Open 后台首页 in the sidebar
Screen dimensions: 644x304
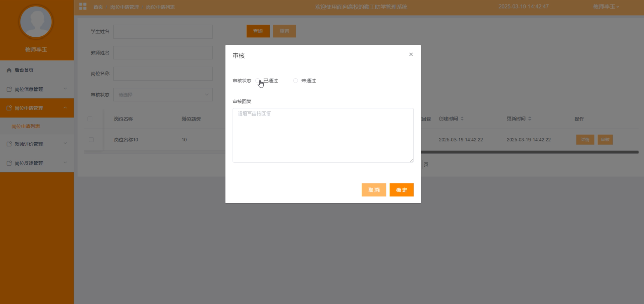coord(37,70)
